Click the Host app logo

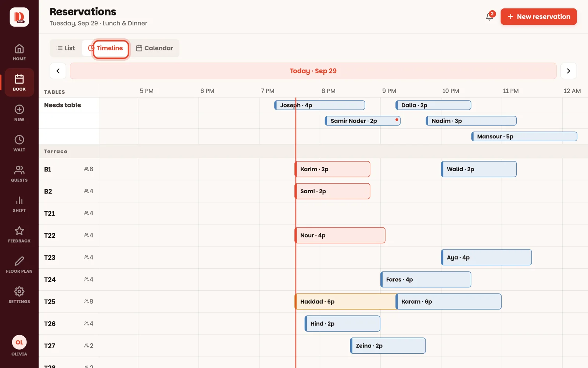[19, 17]
